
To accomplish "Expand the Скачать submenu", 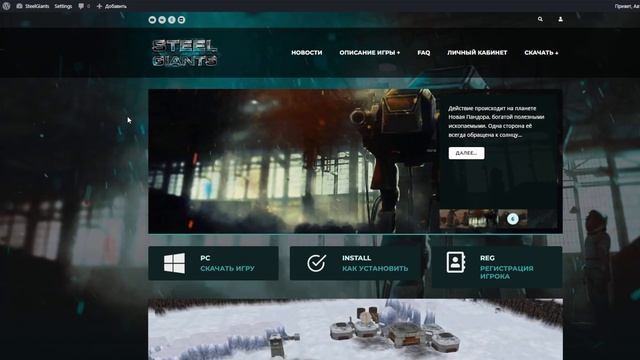I will pos(541,53).
